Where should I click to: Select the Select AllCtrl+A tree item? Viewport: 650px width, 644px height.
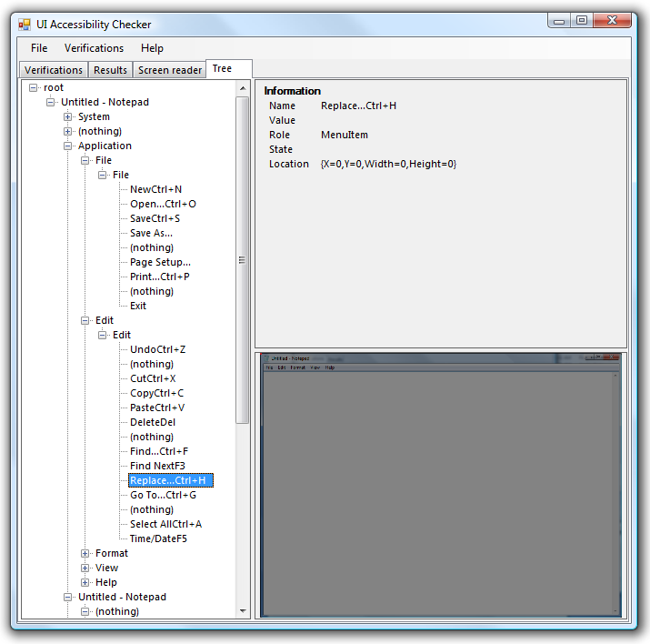pos(165,525)
